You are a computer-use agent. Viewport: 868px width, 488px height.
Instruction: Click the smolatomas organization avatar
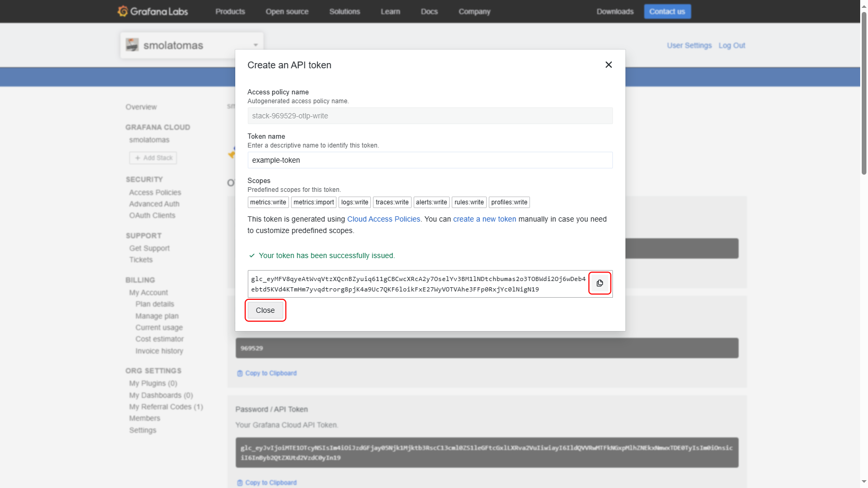[x=132, y=45]
